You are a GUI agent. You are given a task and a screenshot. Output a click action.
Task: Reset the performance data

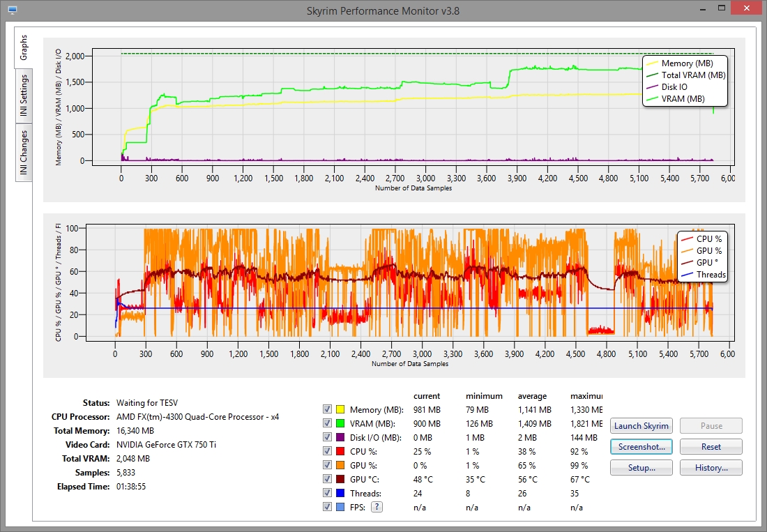711,447
